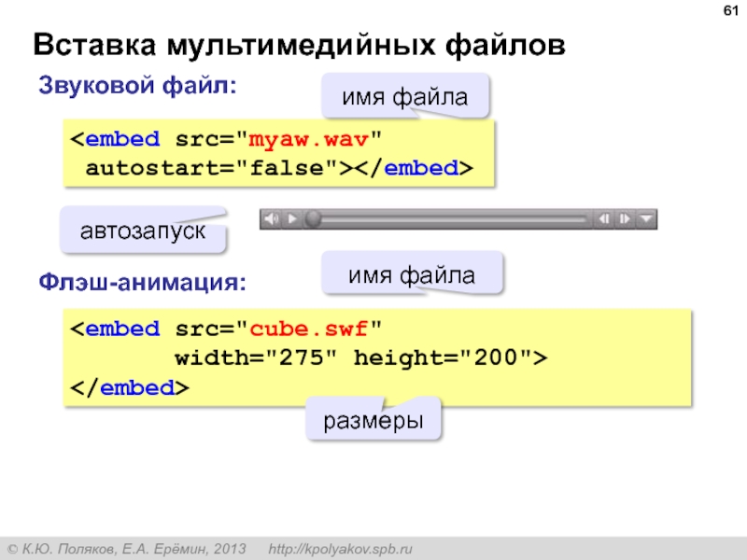Click the autostart="false" attribute text
Image resolution: width=747 pixels, height=560 pixels.
[x=211, y=168]
